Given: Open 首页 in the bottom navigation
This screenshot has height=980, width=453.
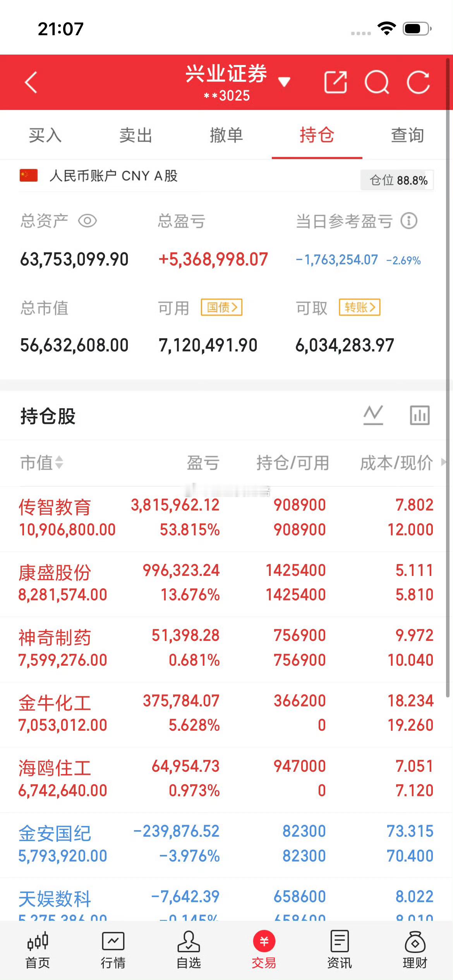Looking at the screenshot, I should (38, 950).
